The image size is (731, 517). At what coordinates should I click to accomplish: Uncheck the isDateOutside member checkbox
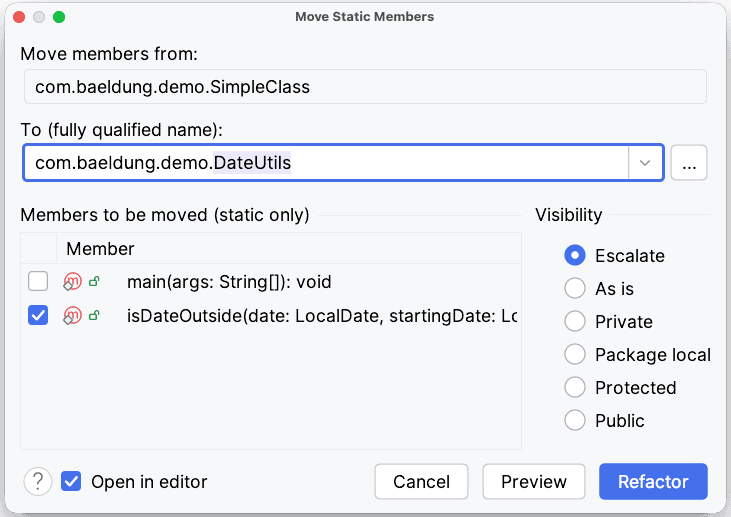point(38,316)
